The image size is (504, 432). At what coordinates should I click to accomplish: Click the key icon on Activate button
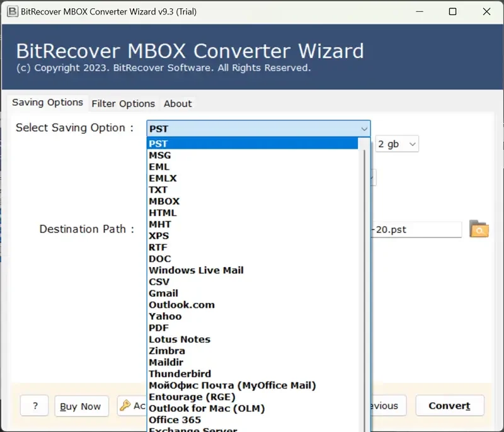point(125,406)
